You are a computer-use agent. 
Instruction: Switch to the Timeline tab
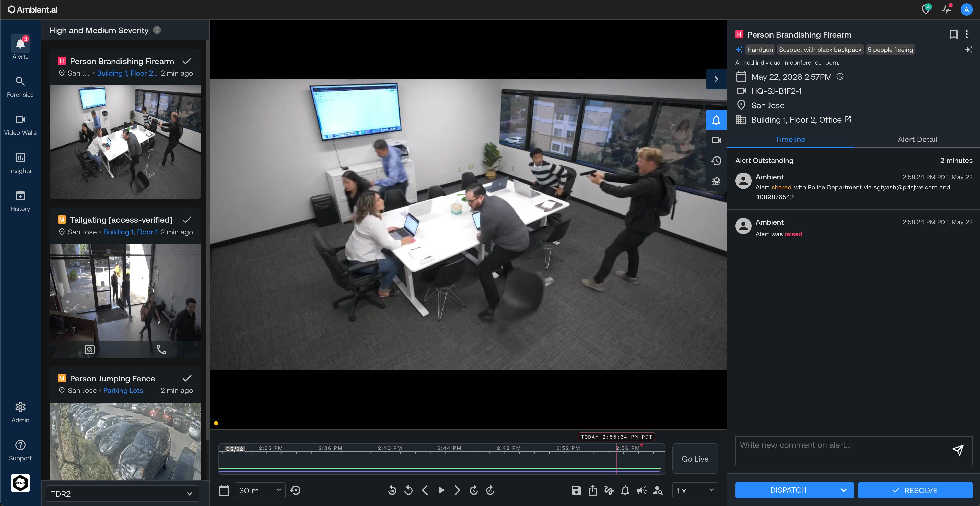790,139
